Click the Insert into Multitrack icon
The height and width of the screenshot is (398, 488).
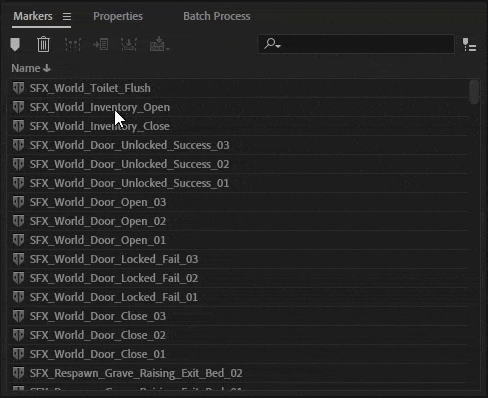[x=129, y=44]
